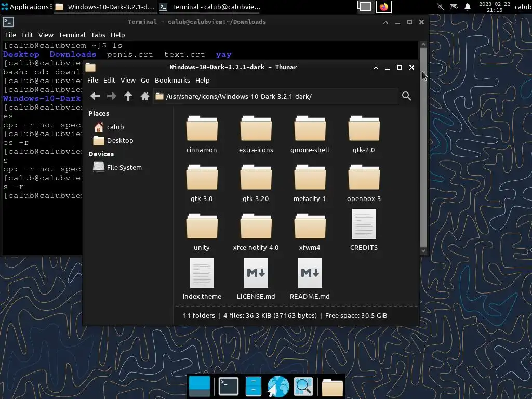Click the muted network icon in panel
This screenshot has height=399, width=532.
click(x=441, y=7)
